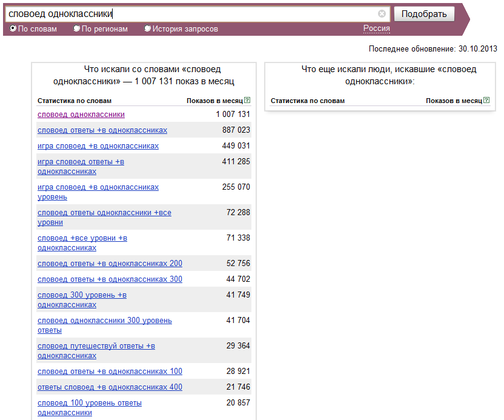Open link 'словоед 300 уровень +в одноклассниках'
Image resolution: width=504 pixels, height=420 pixels.
point(82,300)
